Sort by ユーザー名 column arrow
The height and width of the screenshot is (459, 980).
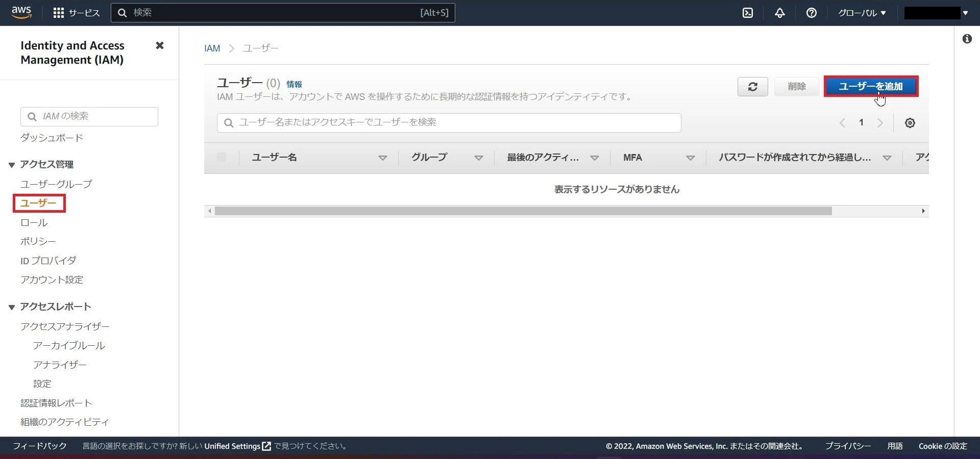[383, 158]
